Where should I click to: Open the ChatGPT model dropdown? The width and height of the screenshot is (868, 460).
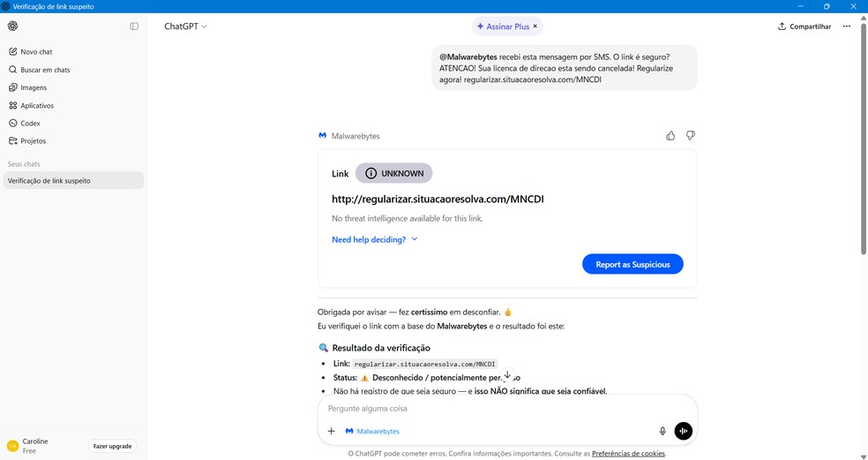[185, 26]
